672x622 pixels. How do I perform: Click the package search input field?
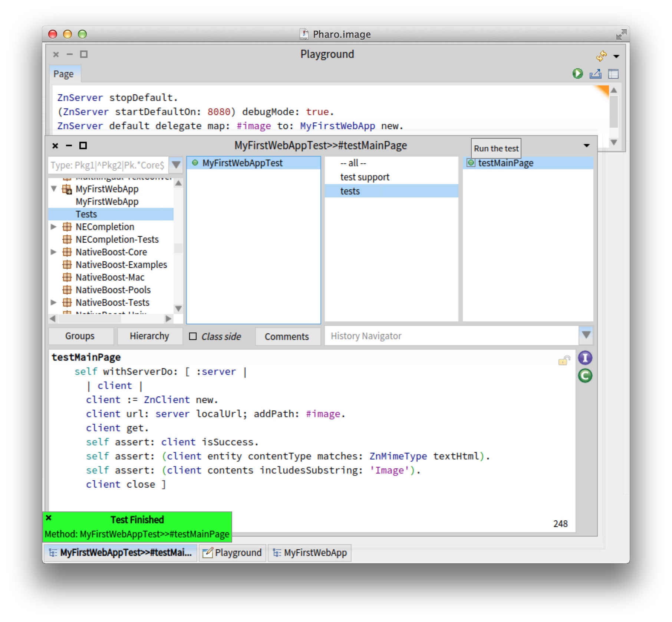[x=108, y=165]
